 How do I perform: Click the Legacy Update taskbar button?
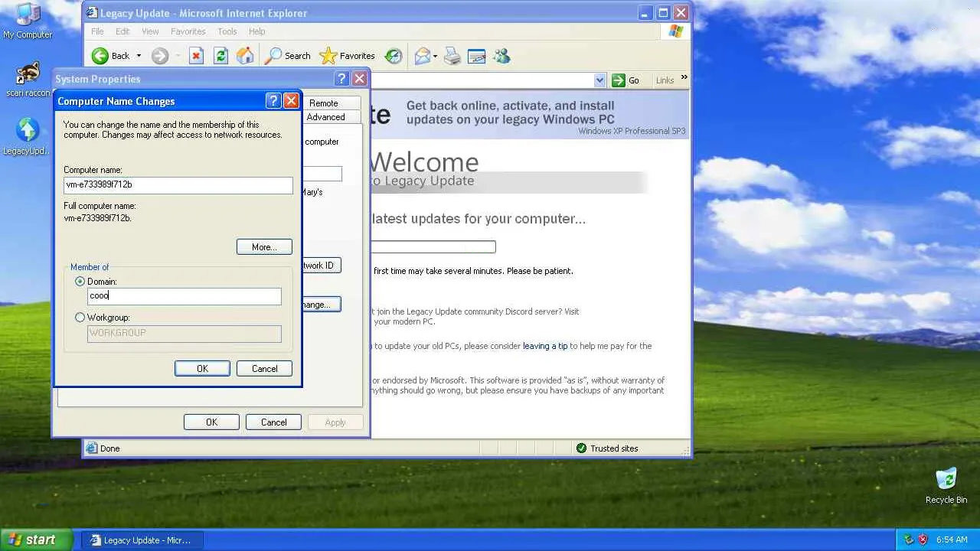pyautogui.click(x=142, y=540)
